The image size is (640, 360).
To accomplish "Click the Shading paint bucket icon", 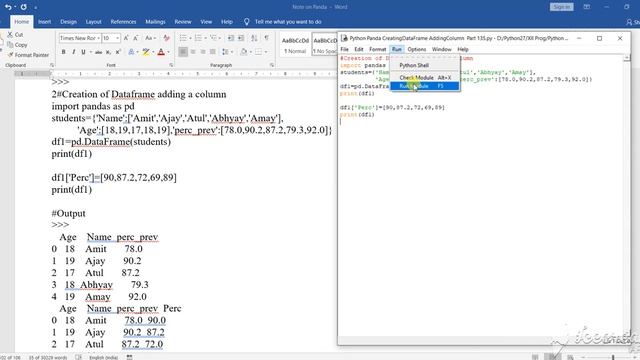I will [243, 52].
